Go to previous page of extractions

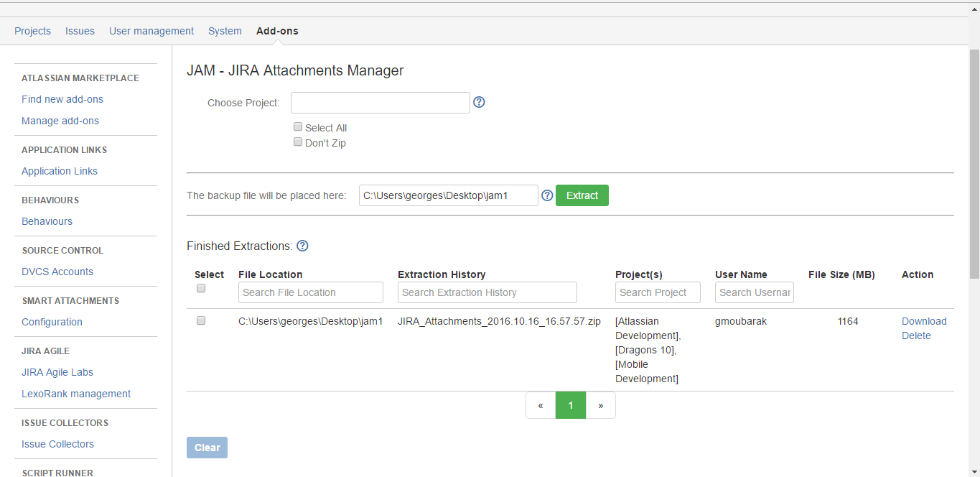click(x=541, y=405)
